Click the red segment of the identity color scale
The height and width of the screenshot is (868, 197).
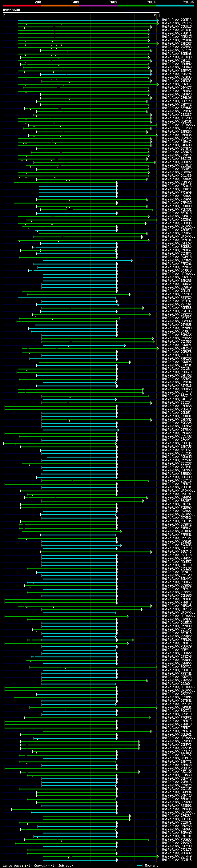[22, 6]
